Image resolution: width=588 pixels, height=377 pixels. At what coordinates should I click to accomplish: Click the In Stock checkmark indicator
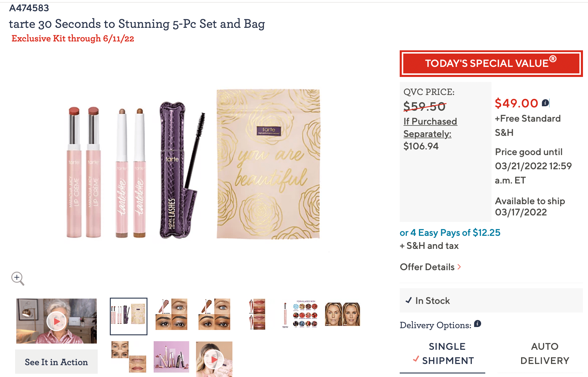pyautogui.click(x=409, y=300)
